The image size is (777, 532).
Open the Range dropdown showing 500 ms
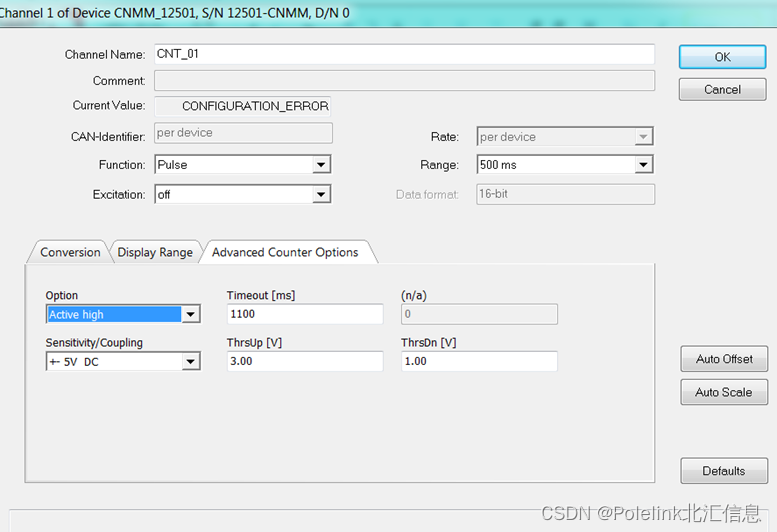point(565,164)
